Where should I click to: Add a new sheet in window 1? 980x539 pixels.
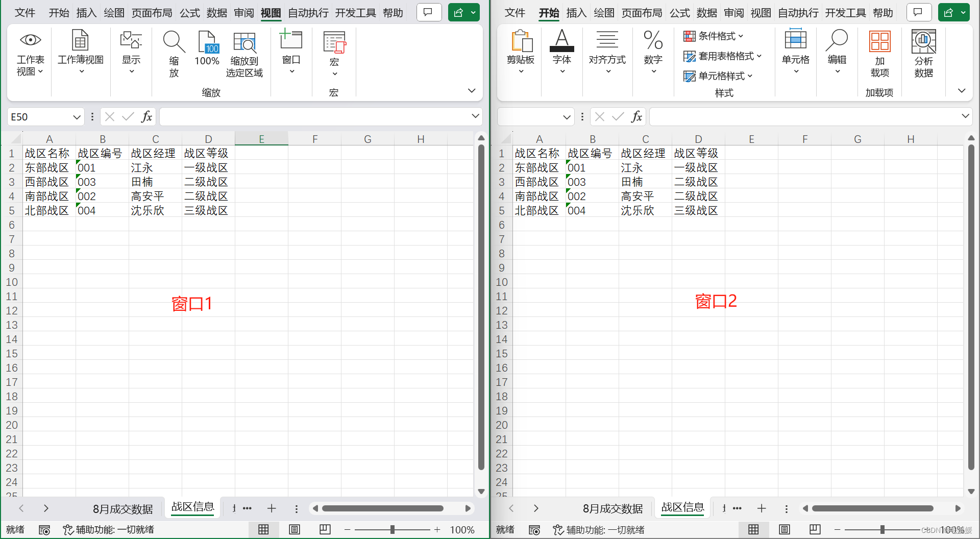point(272,508)
